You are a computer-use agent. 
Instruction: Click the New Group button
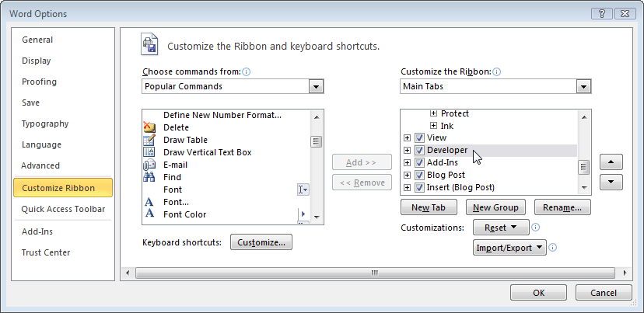tap(495, 207)
